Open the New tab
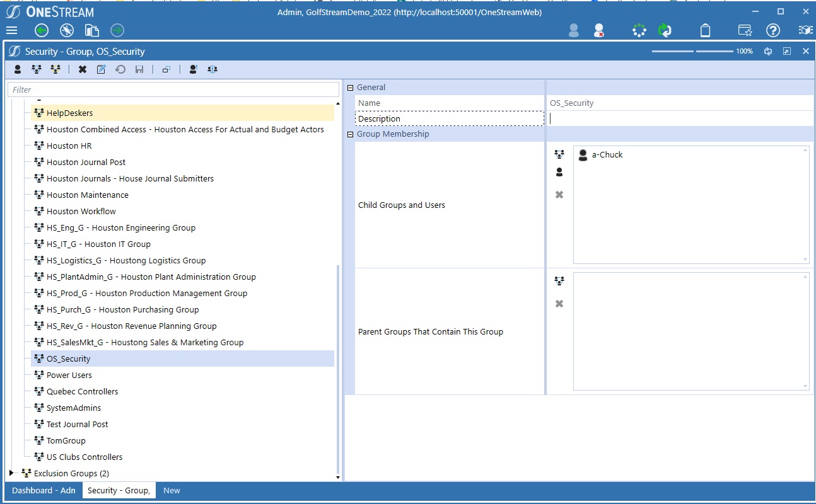 point(172,490)
